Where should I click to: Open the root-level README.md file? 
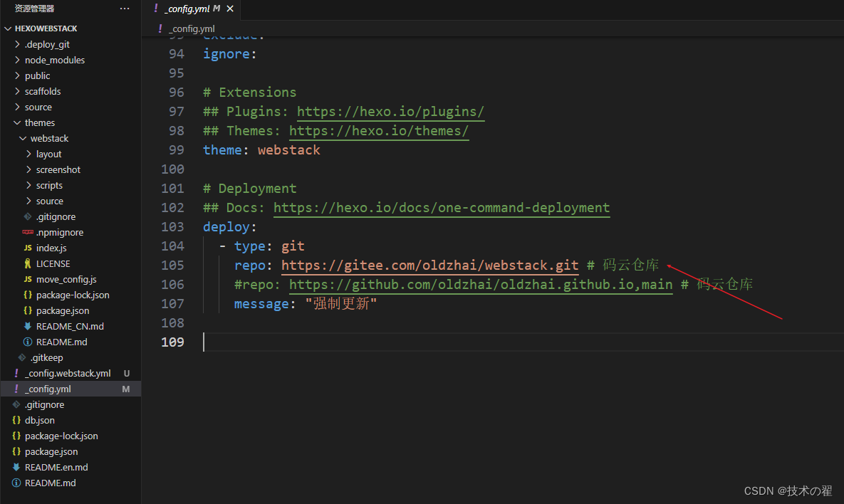click(50, 483)
